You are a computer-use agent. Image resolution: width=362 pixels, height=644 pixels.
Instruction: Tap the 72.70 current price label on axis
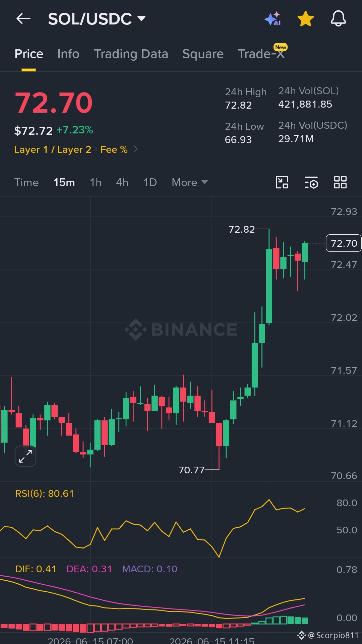coord(344,243)
